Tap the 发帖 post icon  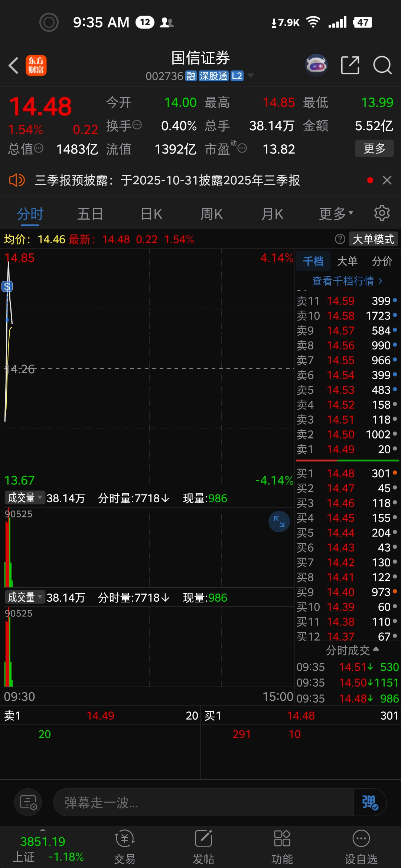(203, 847)
